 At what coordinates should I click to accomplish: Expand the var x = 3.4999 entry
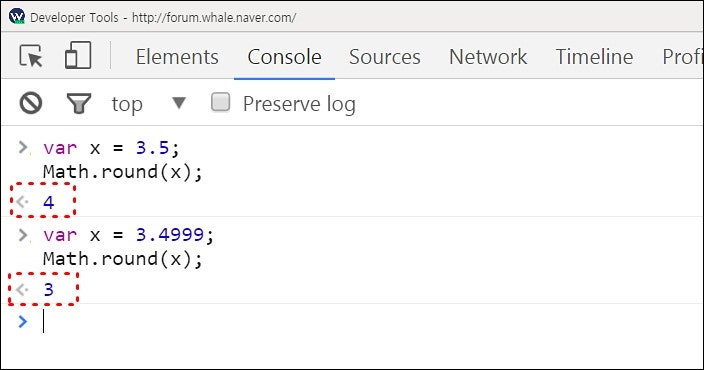pyautogui.click(x=23, y=234)
